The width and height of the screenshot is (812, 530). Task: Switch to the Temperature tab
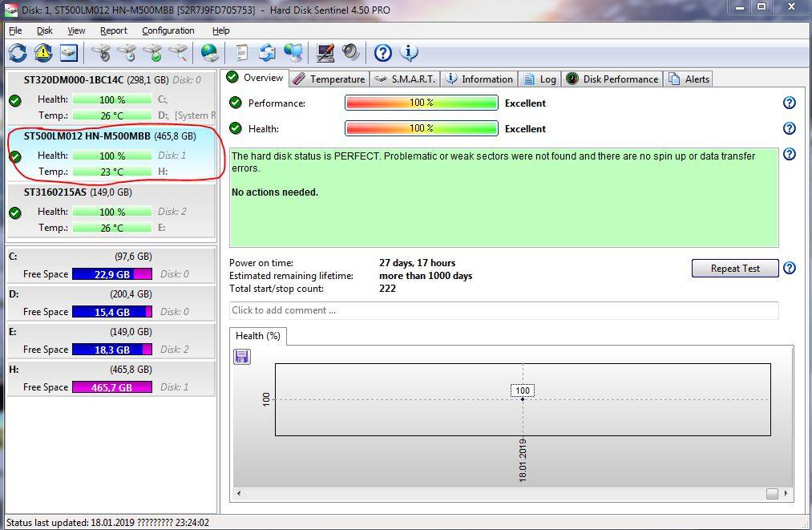329,79
